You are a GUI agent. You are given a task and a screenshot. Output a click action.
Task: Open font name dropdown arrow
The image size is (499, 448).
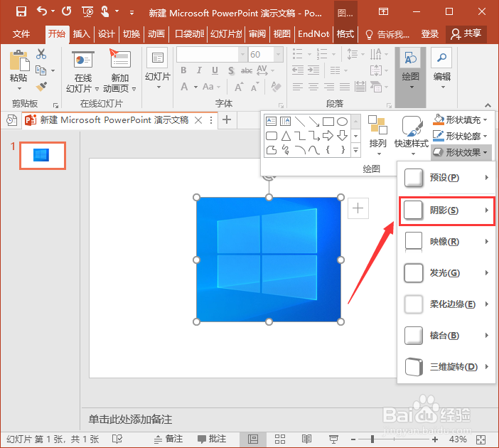coord(243,55)
